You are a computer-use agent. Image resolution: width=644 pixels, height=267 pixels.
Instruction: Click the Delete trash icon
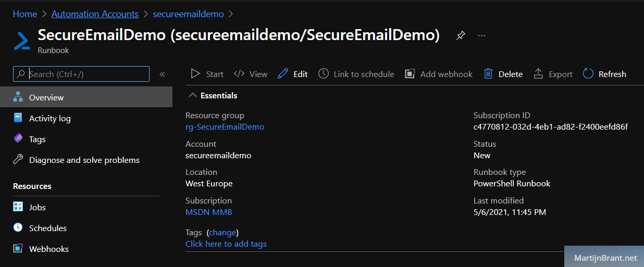tap(488, 74)
